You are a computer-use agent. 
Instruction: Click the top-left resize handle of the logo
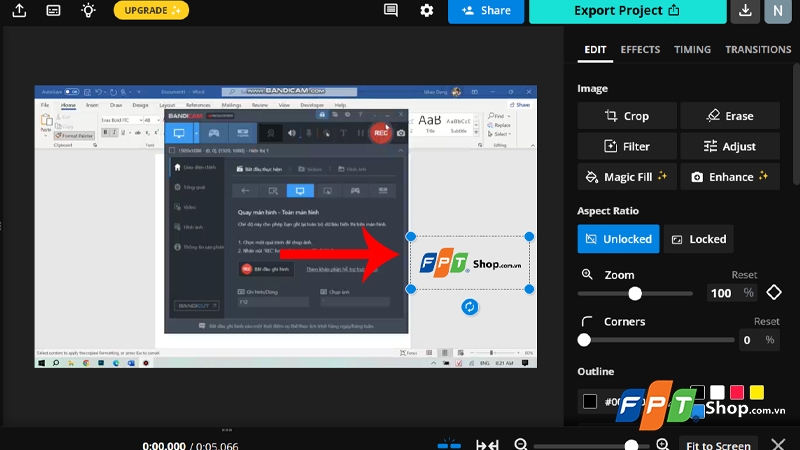tap(411, 236)
